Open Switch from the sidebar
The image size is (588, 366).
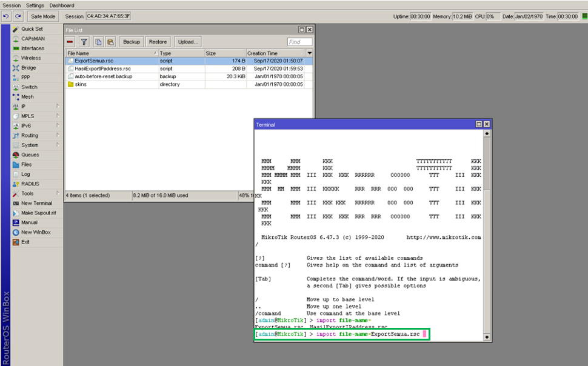click(x=37, y=87)
